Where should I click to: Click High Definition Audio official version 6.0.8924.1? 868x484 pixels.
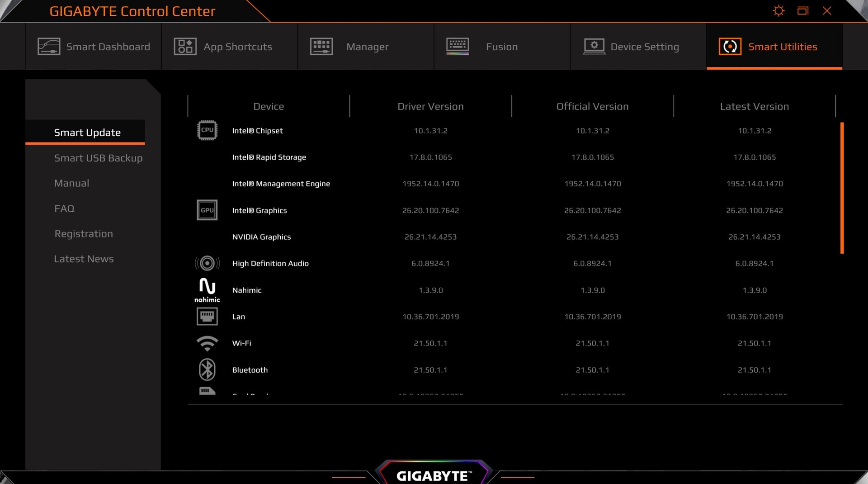[x=593, y=263]
